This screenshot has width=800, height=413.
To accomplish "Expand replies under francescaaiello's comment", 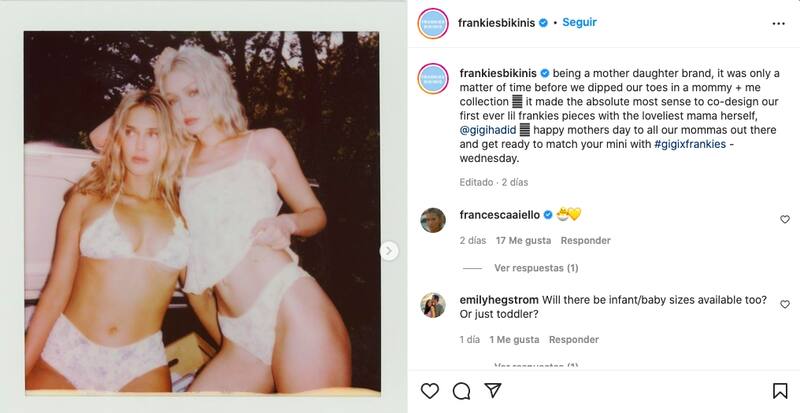I will [536, 268].
